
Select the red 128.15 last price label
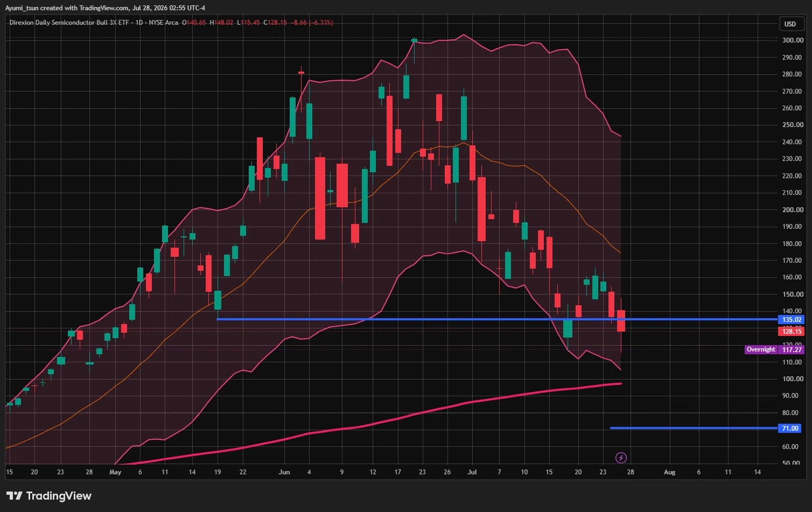[x=792, y=332]
